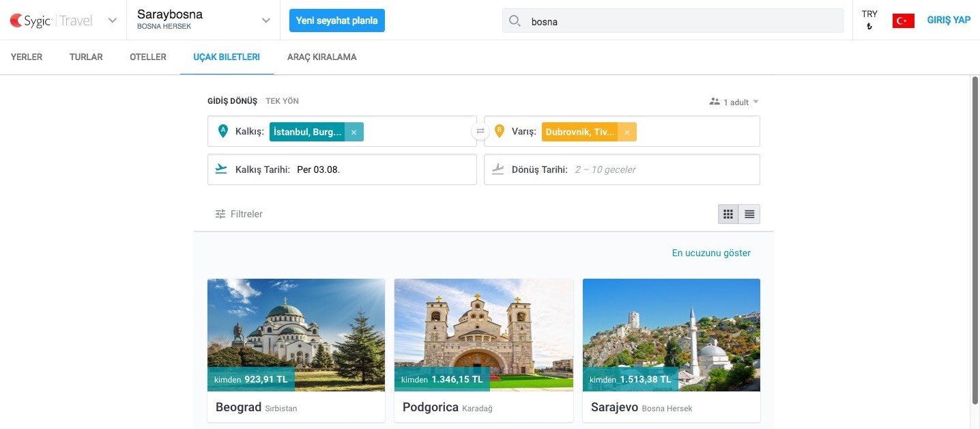Click En ucuzunu göster link
The height and width of the screenshot is (429, 980).
click(710, 253)
